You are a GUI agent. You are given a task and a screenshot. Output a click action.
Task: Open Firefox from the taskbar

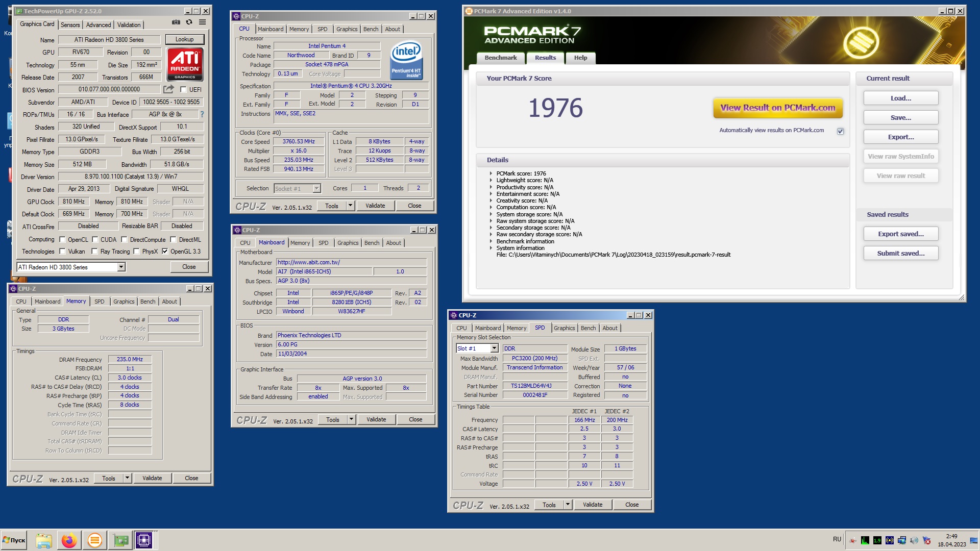pos(69,540)
